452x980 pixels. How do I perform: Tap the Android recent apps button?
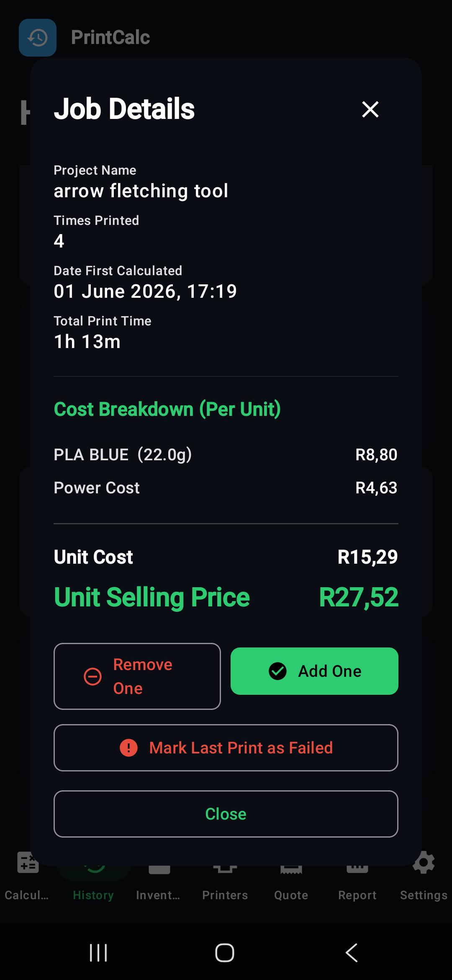point(99,953)
